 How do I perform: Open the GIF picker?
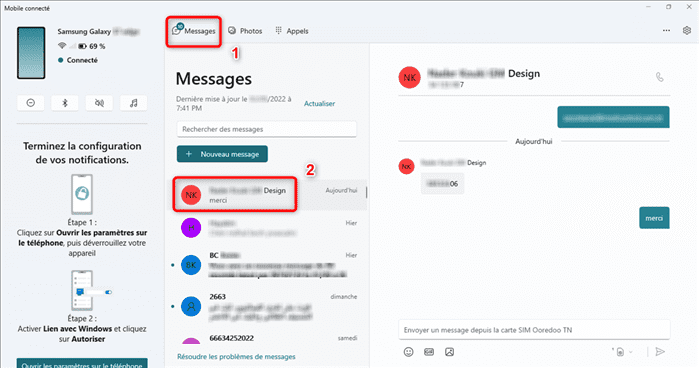[x=429, y=352]
